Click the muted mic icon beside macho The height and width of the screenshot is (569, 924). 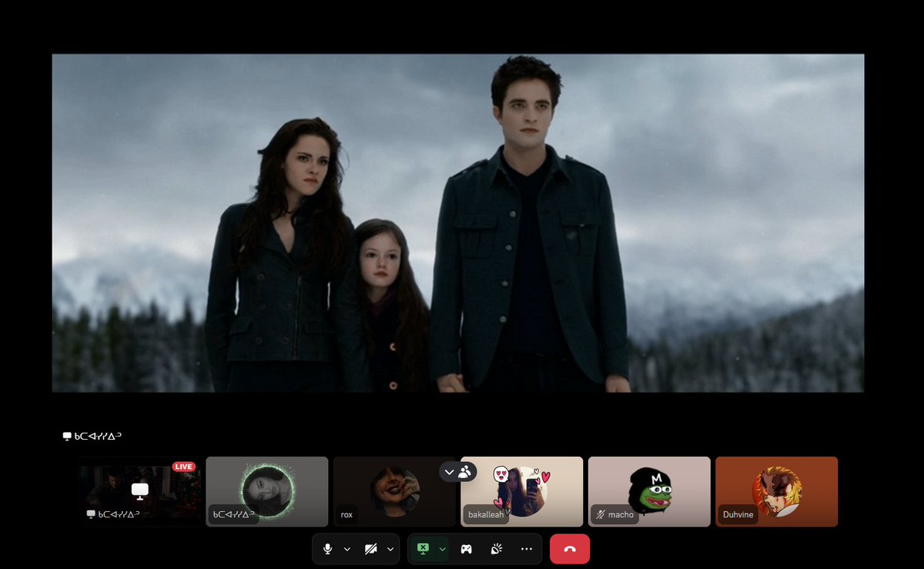(601, 514)
